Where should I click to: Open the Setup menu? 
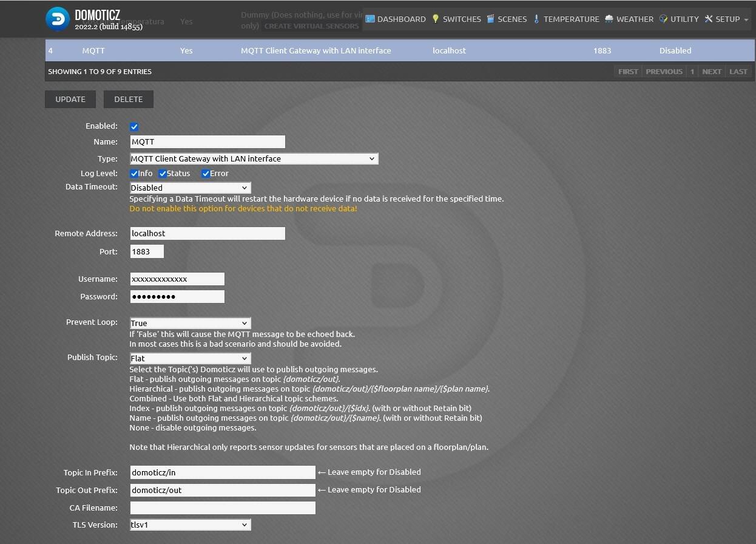pos(726,19)
